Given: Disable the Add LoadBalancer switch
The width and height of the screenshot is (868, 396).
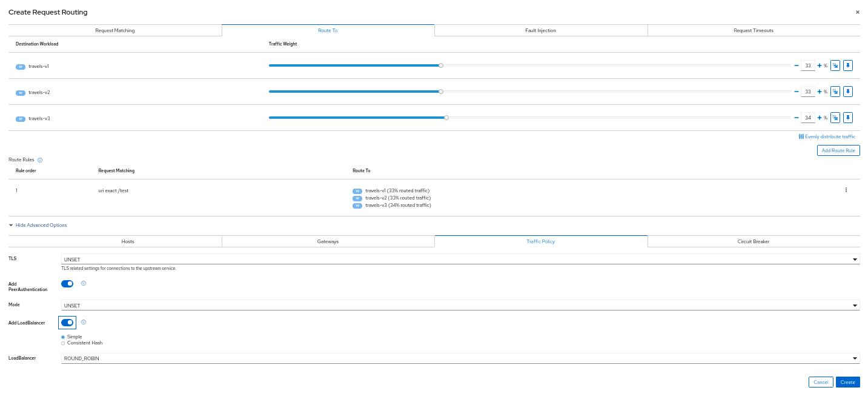Looking at the screenshot, I should point(67,323).
